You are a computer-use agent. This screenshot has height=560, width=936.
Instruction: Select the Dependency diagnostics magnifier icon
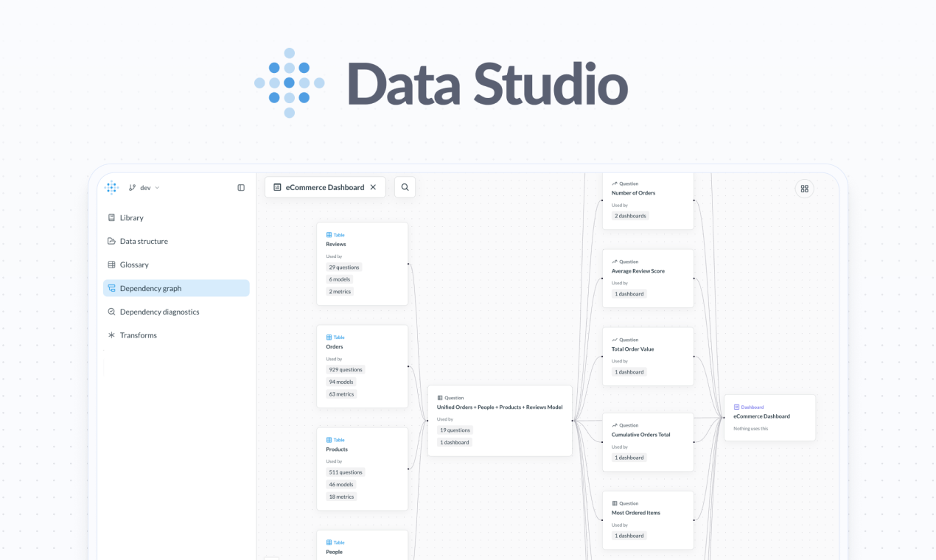(x=111, y=312)
